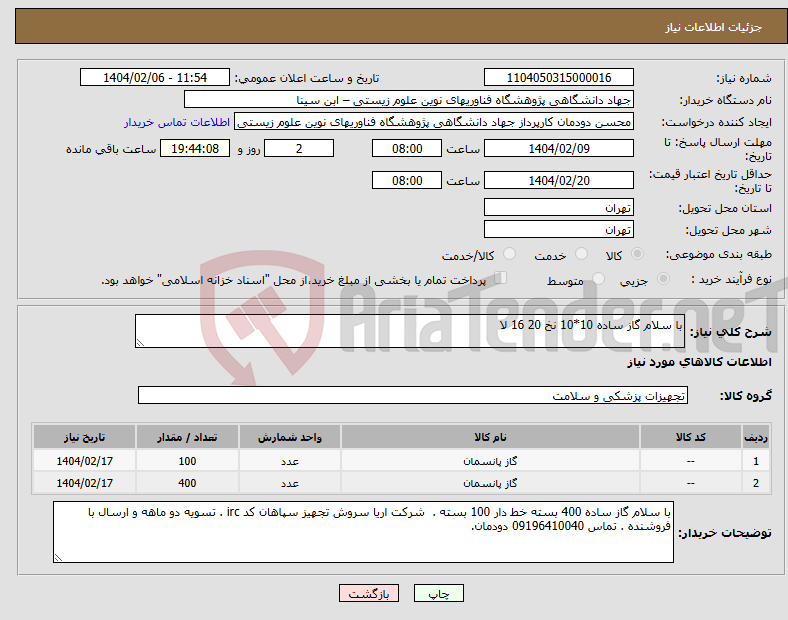Click the نام کالا column header
Image resolution: width=788 pixels, height=620 pixels.
tap(490, 437)
